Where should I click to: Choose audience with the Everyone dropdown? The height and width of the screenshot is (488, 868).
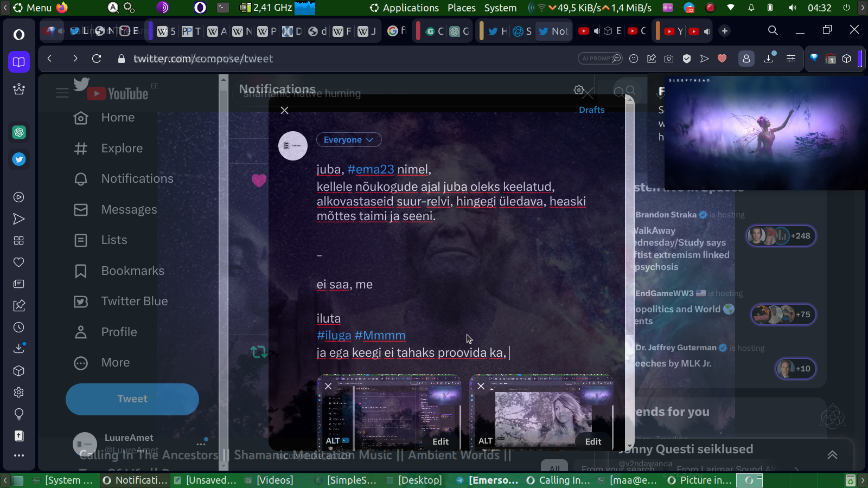tap(349, 140)
